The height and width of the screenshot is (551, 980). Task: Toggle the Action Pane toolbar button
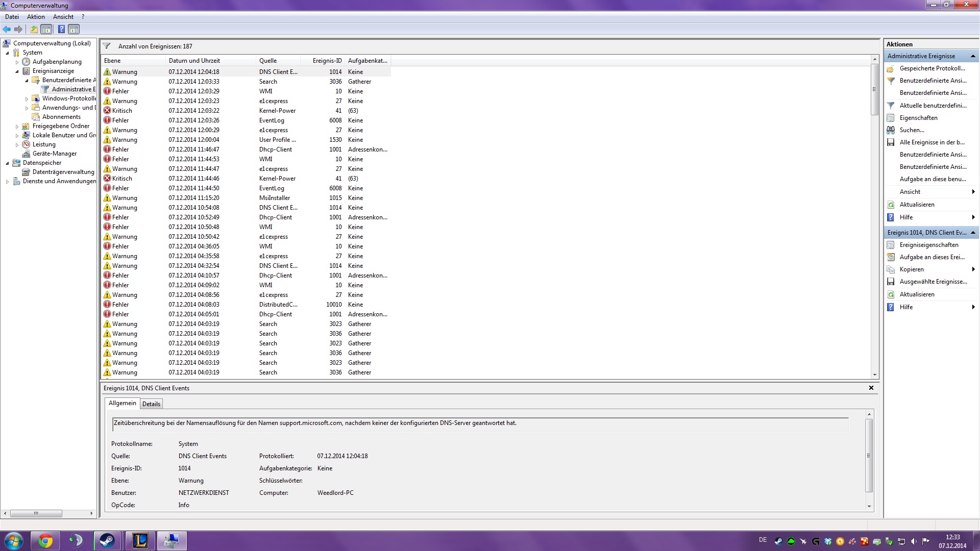(74, 29)
